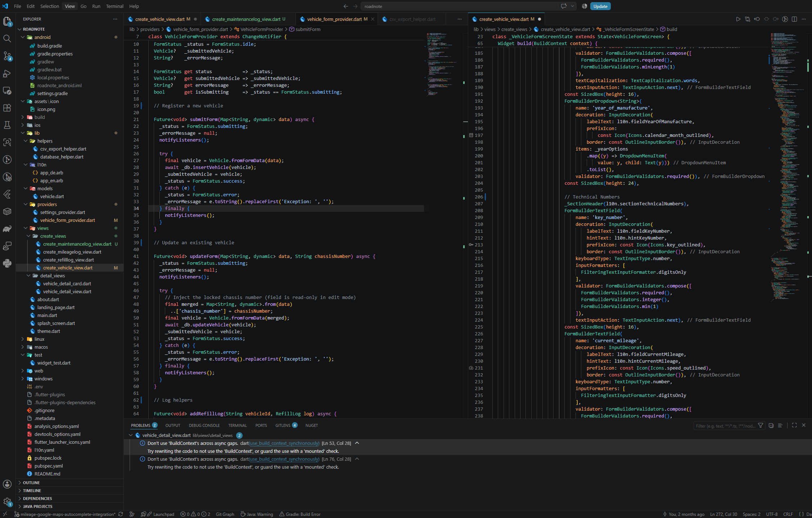Image resolution: width=812 pixels, height=518 pixels.
Task: Open the Testing flask view
Action: [7, 125]
